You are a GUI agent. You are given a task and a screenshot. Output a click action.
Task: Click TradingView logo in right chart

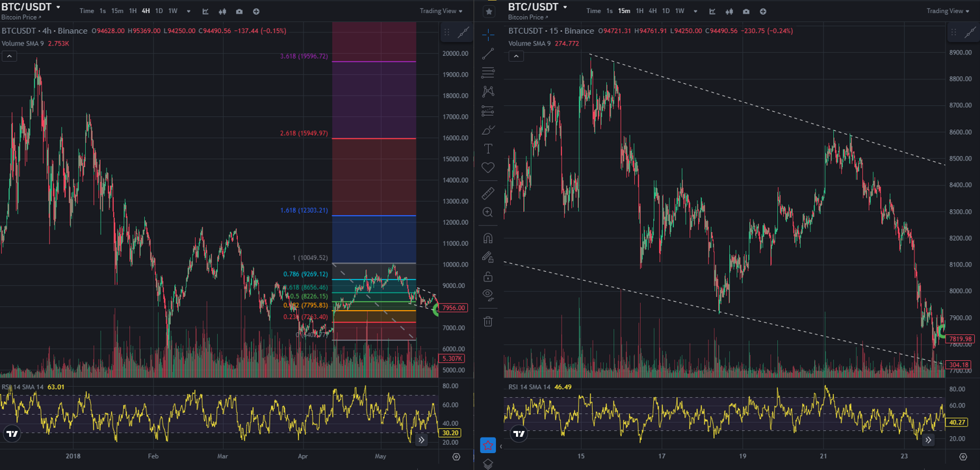(518, 433)
